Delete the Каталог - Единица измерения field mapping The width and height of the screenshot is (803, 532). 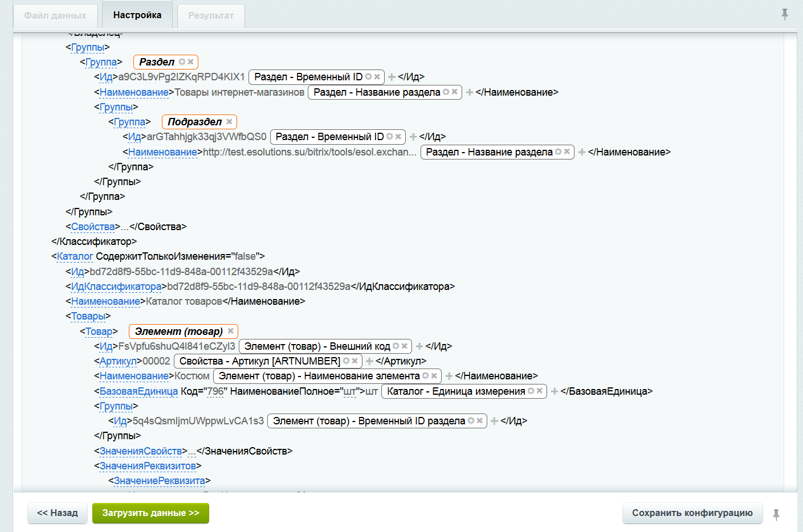point(540,391)
